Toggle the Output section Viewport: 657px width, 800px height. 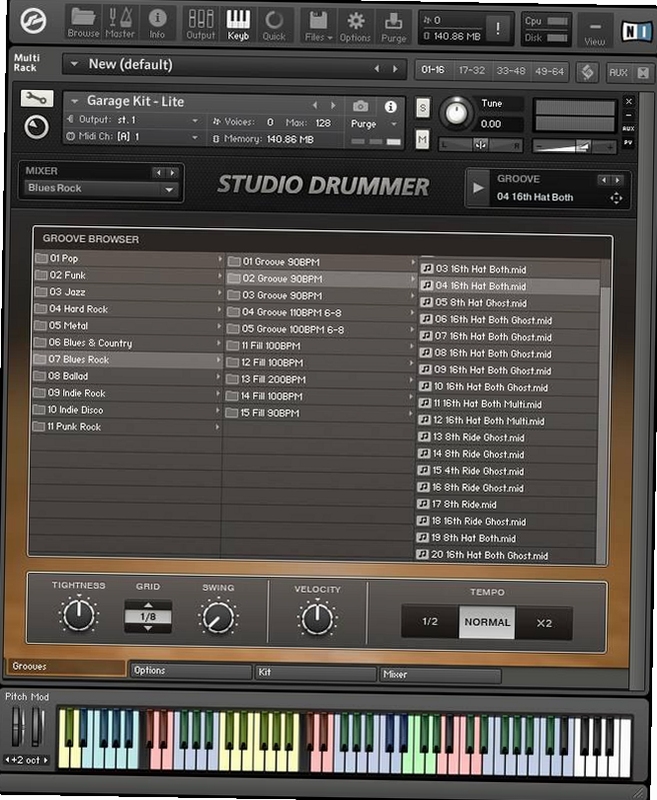[x=200, y=23]
